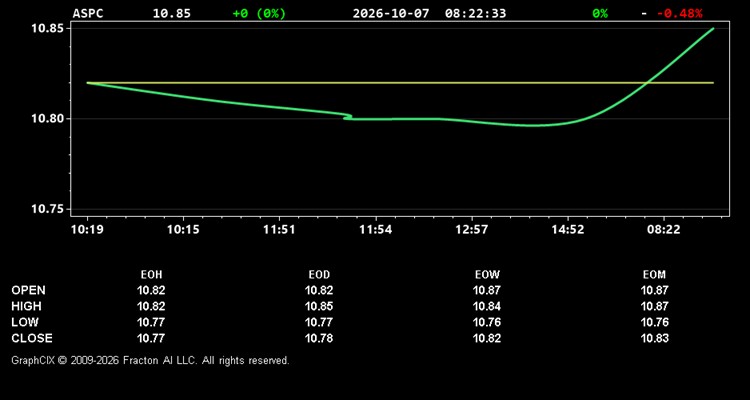Click the EOW LOW value 10.76
750x400 pixels.
(x=487, y=322)
